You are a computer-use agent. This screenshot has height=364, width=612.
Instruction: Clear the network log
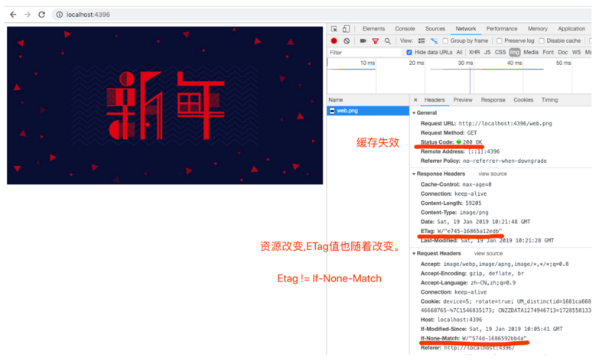click(x=347, y=41)
